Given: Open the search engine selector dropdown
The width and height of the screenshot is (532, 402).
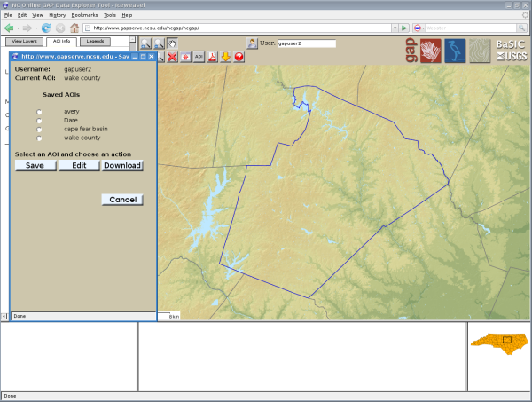Looking at the screenshot, I should (x=419, y=28).
